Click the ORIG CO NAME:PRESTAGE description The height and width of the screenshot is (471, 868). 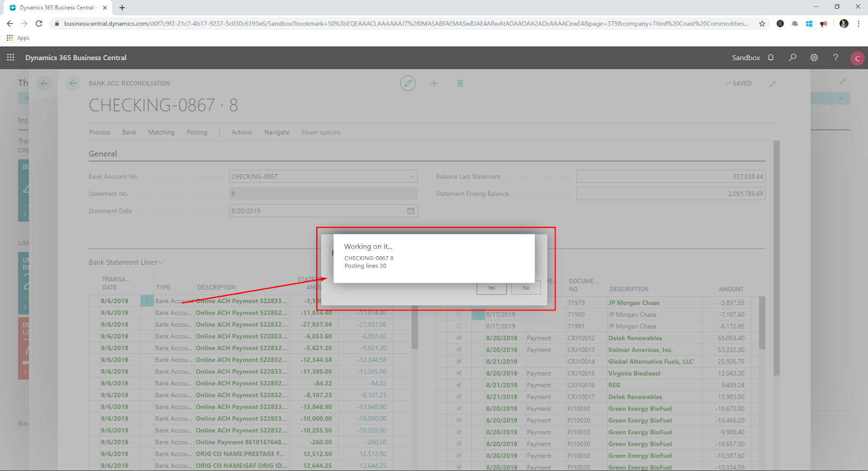(240, 454)
